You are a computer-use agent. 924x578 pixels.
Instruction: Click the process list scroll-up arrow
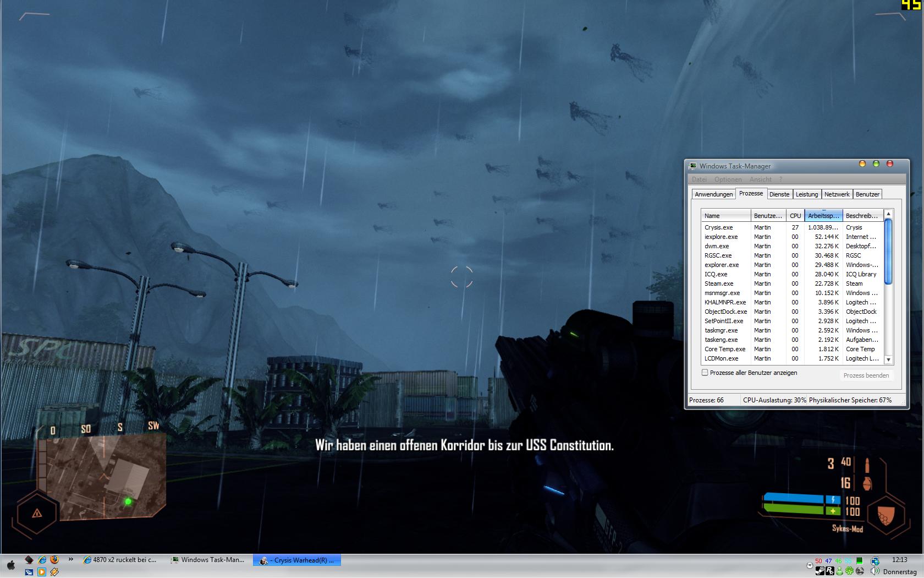[x=888, y=214]
